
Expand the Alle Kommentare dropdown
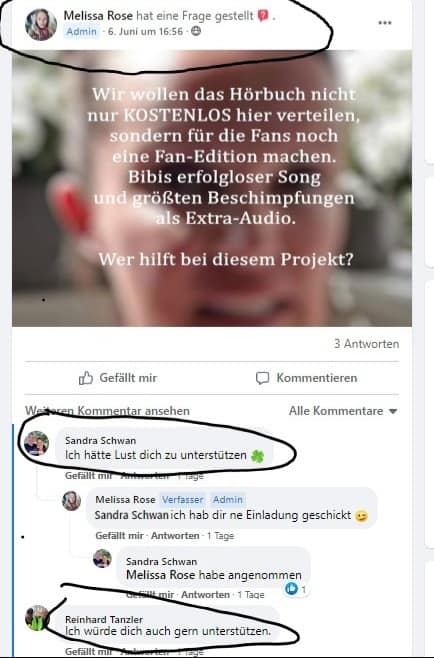342,411
